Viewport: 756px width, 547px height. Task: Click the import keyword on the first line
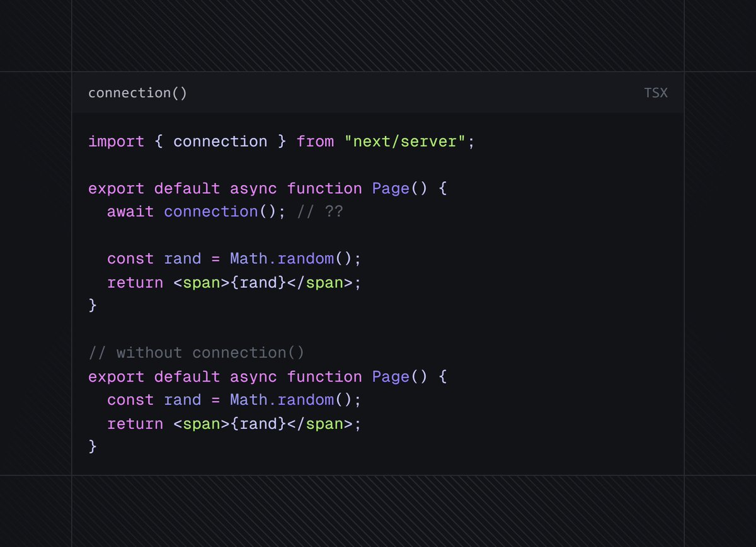coord(117,142)
